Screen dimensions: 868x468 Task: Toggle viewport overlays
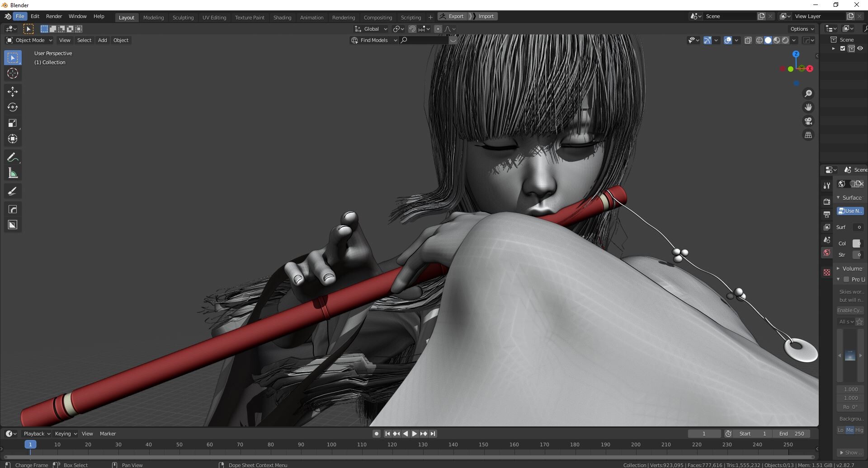pos(728,40)
